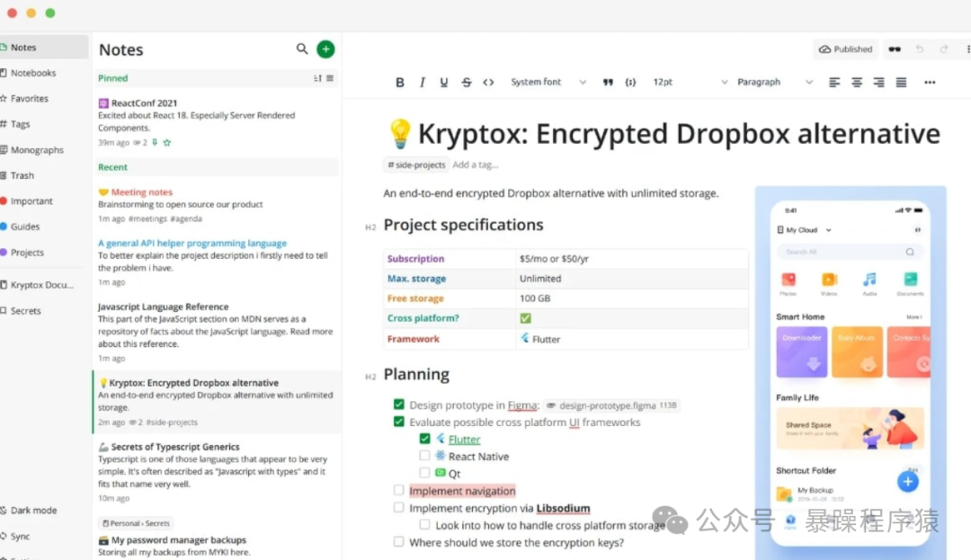Open A general API helper programming language note
Screen dimensions: 971x560
tap(216, 262)
